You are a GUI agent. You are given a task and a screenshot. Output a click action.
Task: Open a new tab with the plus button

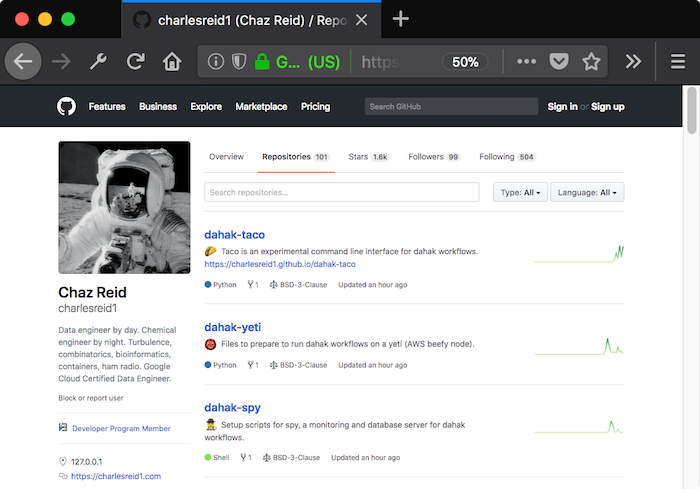click(400, 19)
